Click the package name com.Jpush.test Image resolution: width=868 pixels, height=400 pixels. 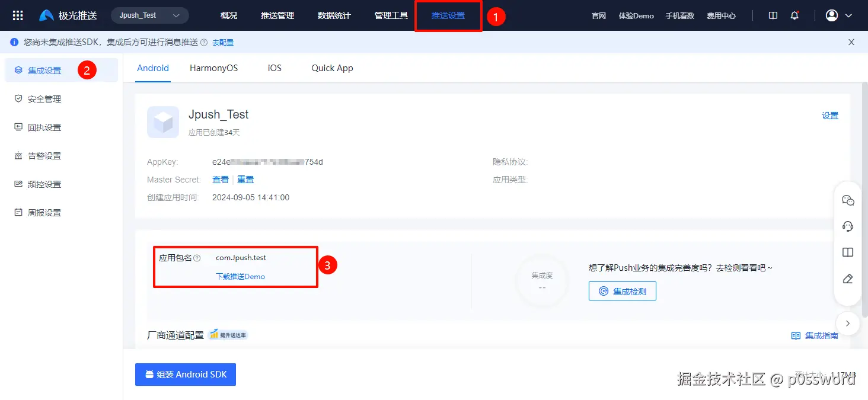coord(241,258)
